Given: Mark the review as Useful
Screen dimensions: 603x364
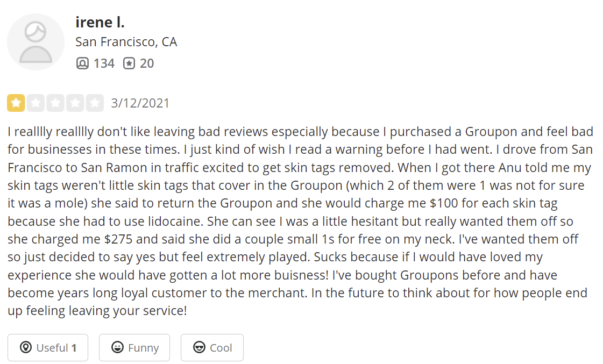Looking at the screenshot, I should click(48, 347).
